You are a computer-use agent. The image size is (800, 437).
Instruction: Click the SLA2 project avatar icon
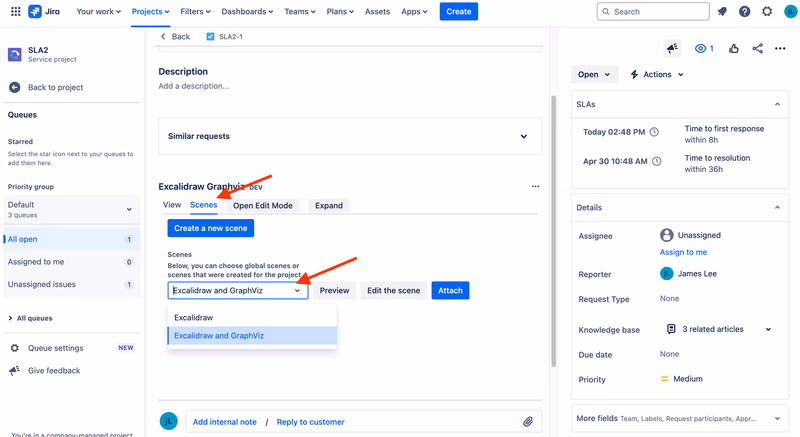(15, 54)
